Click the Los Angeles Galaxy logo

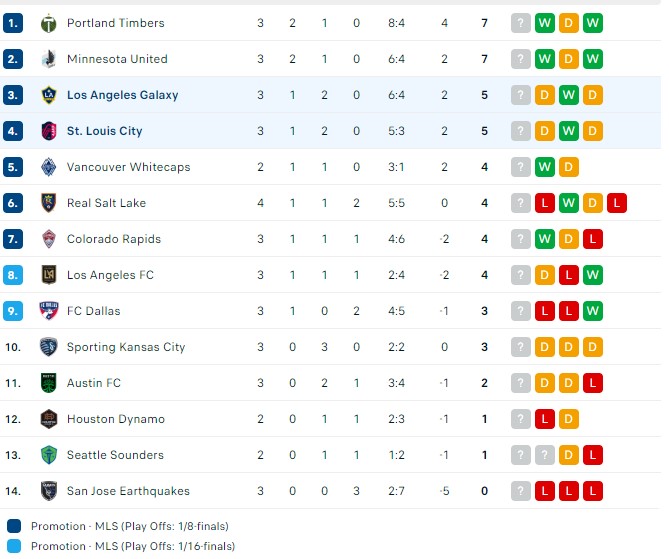coord(49,95)
